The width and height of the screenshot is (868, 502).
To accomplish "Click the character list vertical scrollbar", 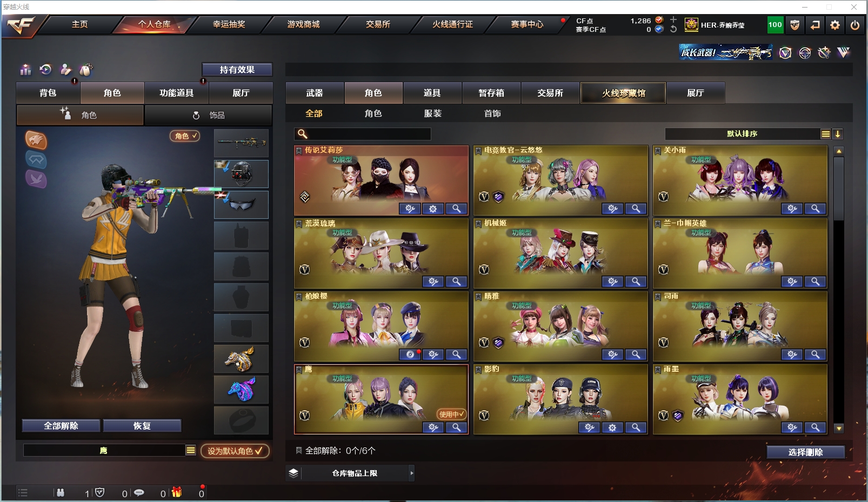I will click(839, 289).
